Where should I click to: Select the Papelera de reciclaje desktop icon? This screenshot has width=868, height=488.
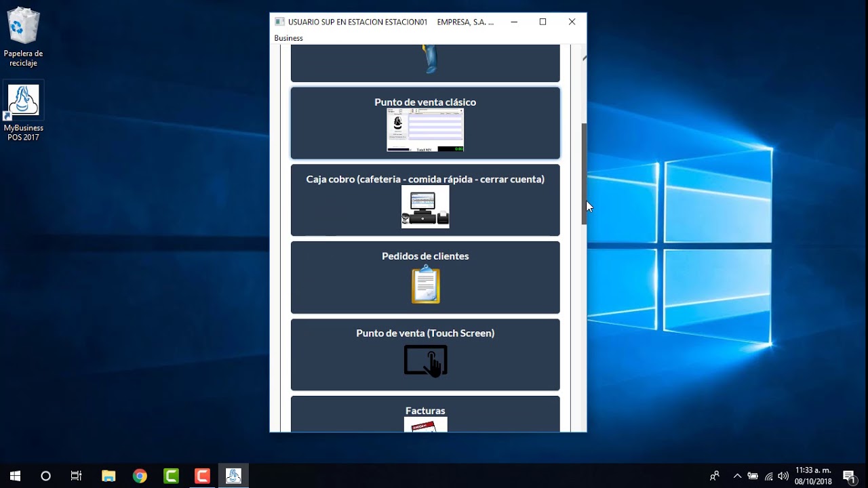pyautogui.click(x=24, y=38)
